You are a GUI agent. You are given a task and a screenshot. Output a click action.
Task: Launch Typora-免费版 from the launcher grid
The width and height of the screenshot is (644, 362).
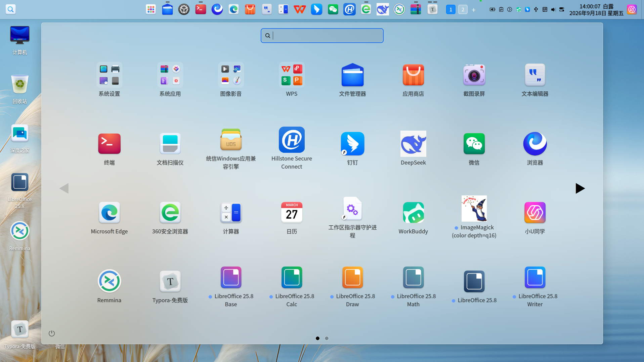pos(170,281)
